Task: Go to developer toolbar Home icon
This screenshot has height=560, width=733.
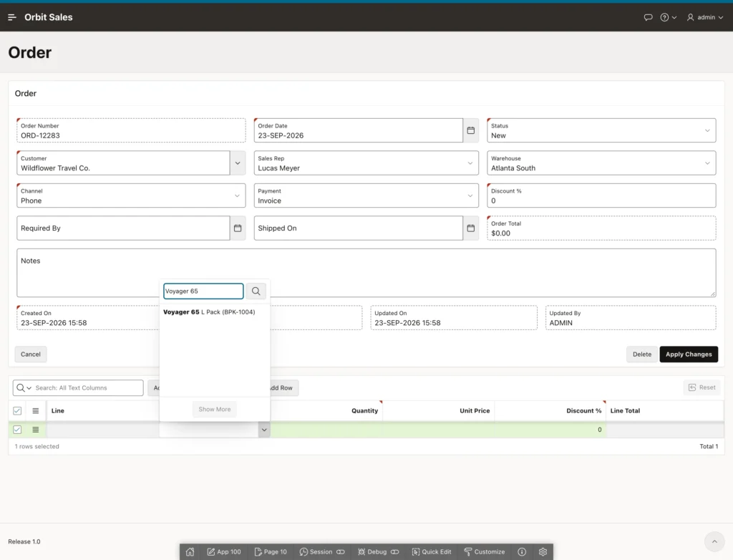Action: (190, 551)
